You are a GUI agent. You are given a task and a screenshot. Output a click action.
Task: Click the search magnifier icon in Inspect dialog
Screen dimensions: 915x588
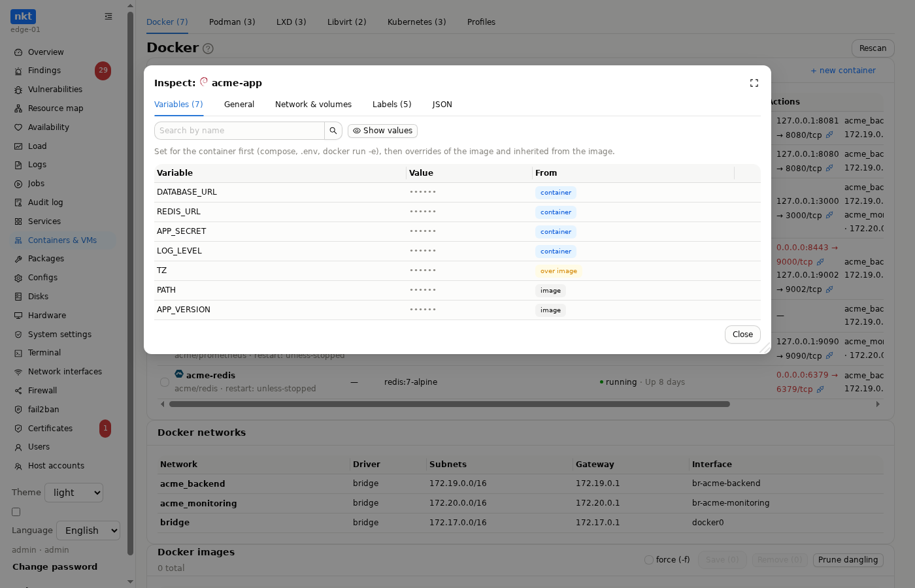pos(333,131)
